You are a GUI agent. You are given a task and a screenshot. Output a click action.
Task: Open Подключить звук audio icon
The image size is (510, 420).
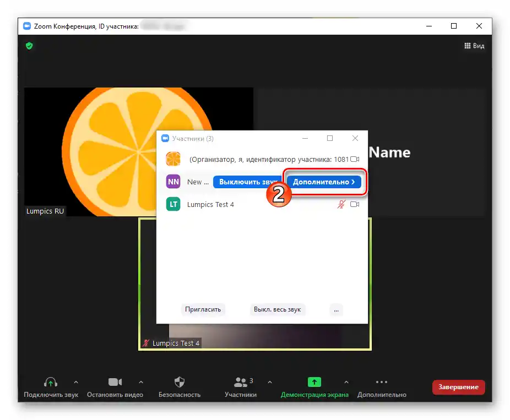pos(50,381)
